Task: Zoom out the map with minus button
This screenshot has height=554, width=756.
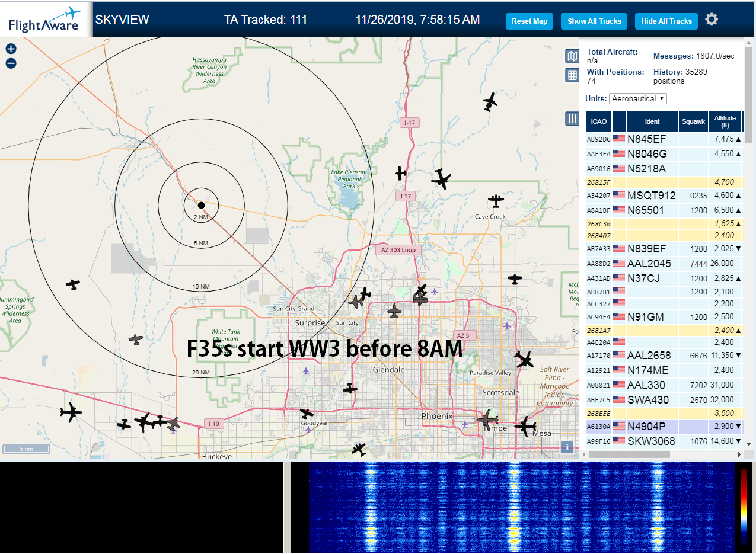Action: (11, 63)
